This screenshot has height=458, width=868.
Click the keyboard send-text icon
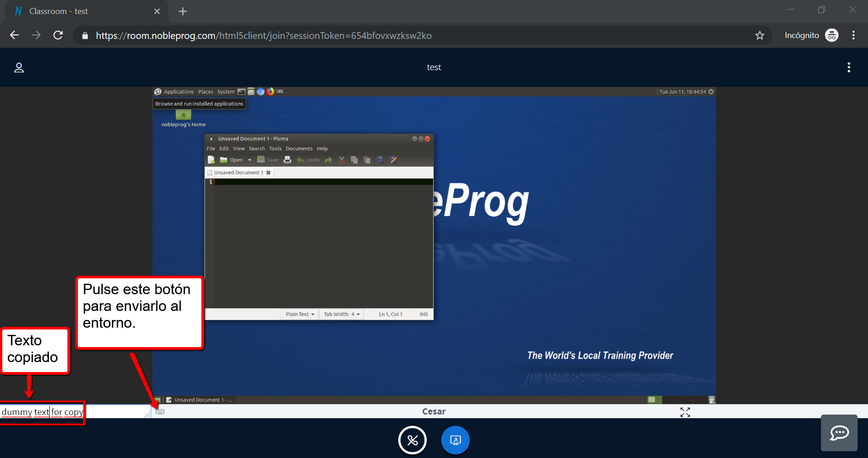[x=160, y=411]
